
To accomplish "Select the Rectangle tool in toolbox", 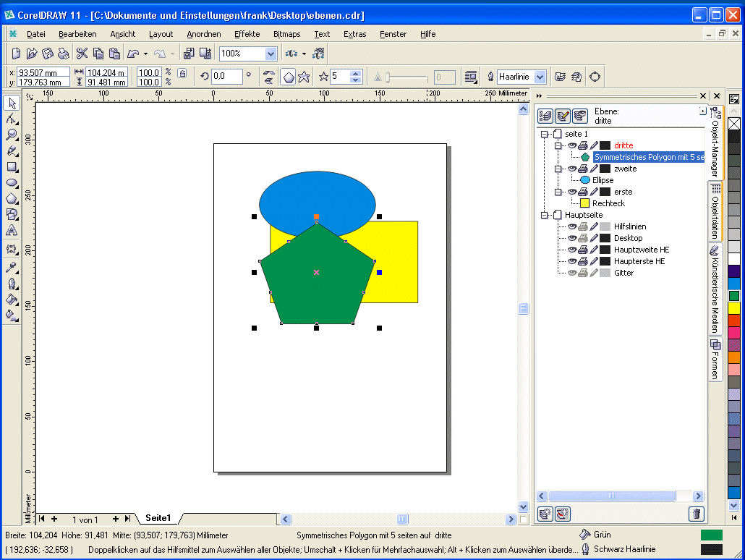I will point(12,166).
